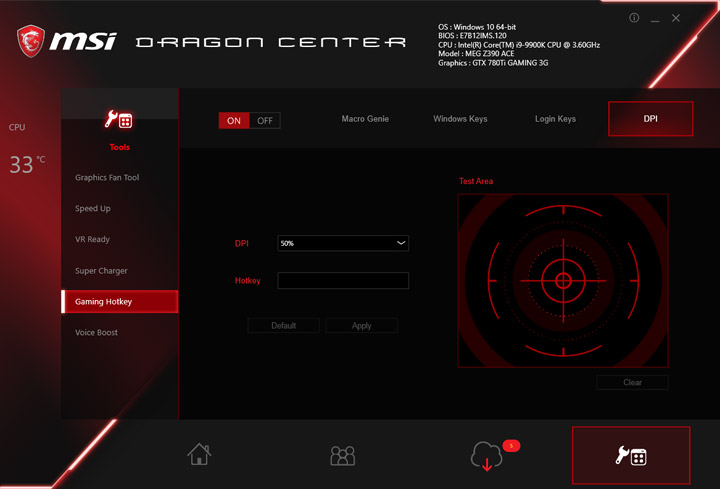Expand the DPI percentage dropdown
The width and height of the screenshot is (720, 489).
[343, 243]
